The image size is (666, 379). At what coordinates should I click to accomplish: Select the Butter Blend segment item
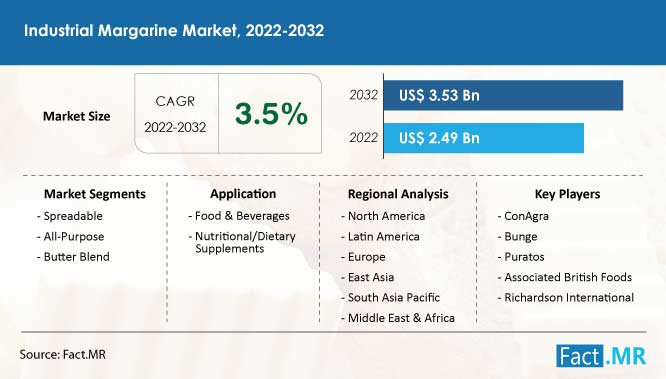[73, 257]
